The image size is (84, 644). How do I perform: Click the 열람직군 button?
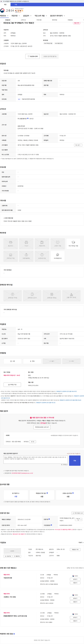(17, 556)
